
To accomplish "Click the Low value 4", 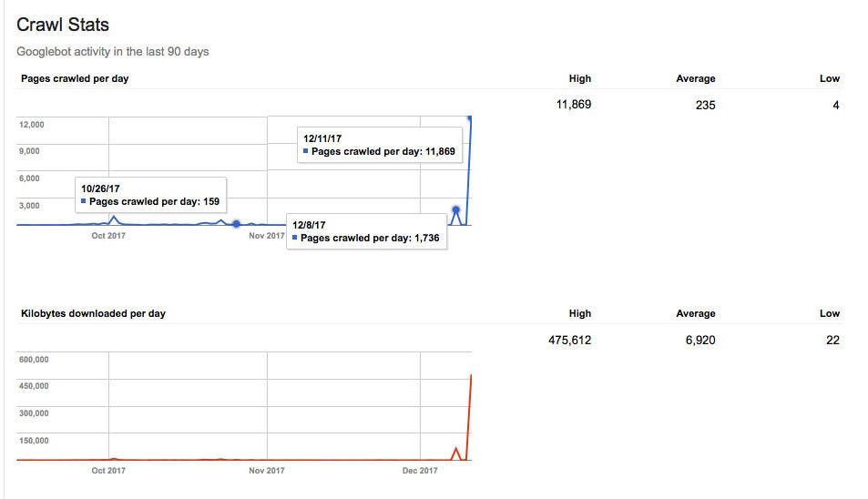I will pyautogui.click(x=835, y=105).
